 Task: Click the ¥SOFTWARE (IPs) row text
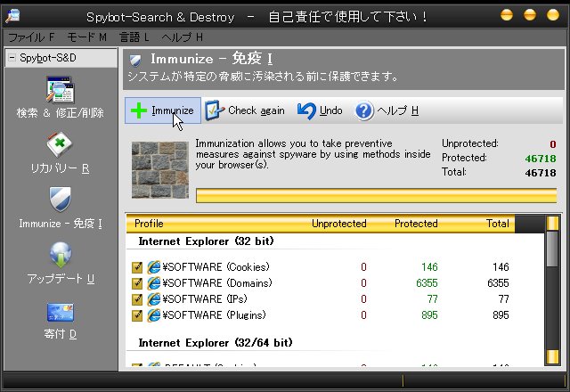coord(205,299)
